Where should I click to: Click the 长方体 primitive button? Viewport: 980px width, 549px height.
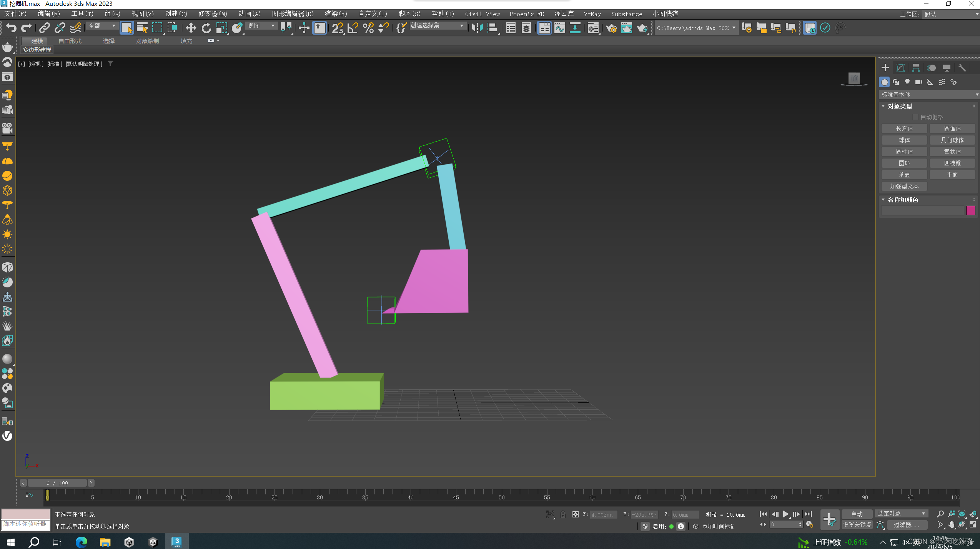904,128
